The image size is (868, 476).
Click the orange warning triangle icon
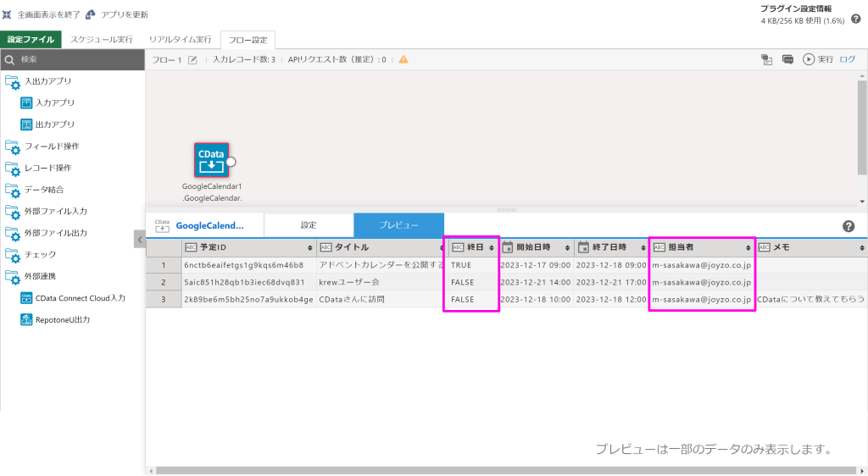pos(403,59)
